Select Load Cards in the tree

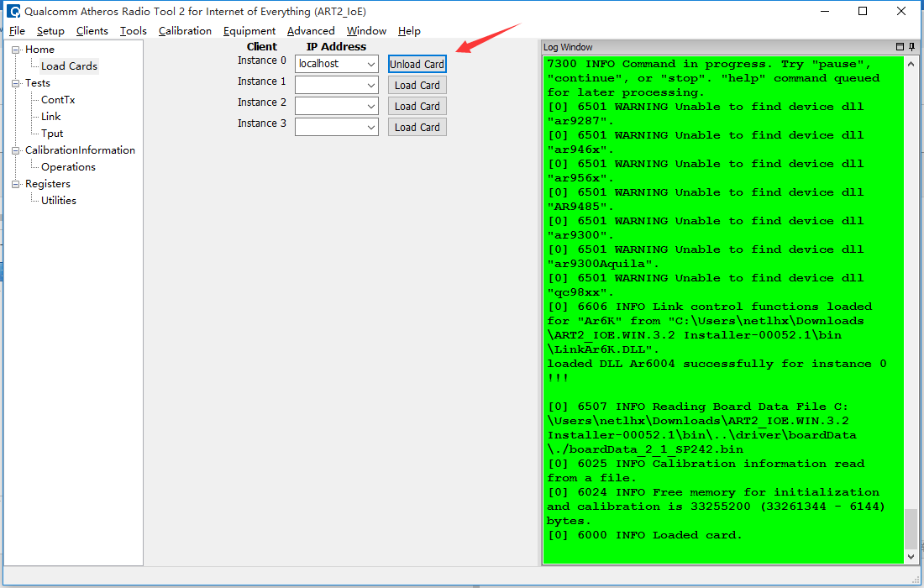point(69,66)
